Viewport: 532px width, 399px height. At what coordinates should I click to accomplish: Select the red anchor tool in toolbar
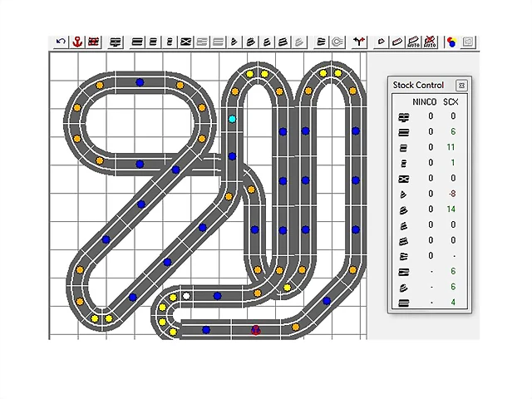point(77,42)
